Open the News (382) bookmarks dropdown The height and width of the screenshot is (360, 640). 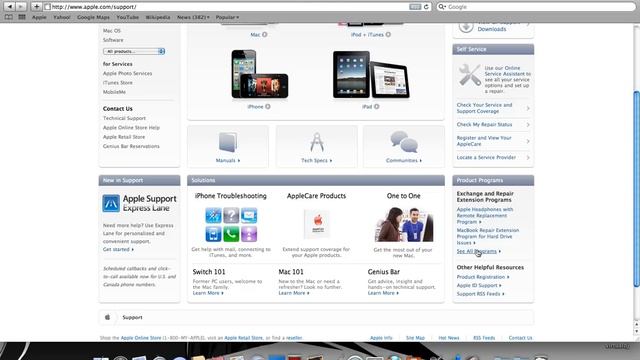193,17
